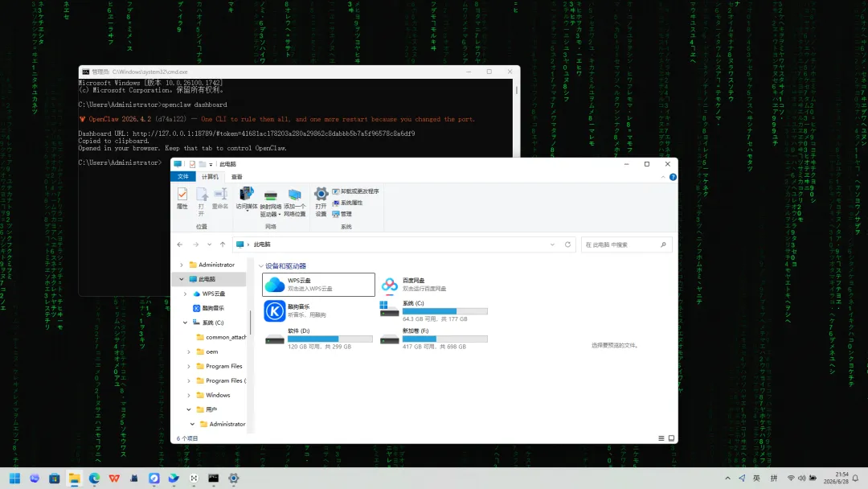Open the Command Prompt taskbar icon

click(213, 479)
